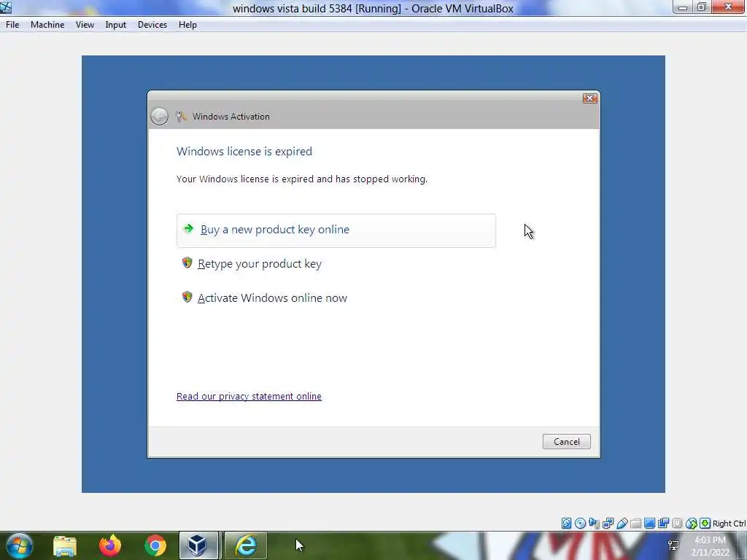
Task: Click the VirtualBox icon in the title bar
Action: 6,7
